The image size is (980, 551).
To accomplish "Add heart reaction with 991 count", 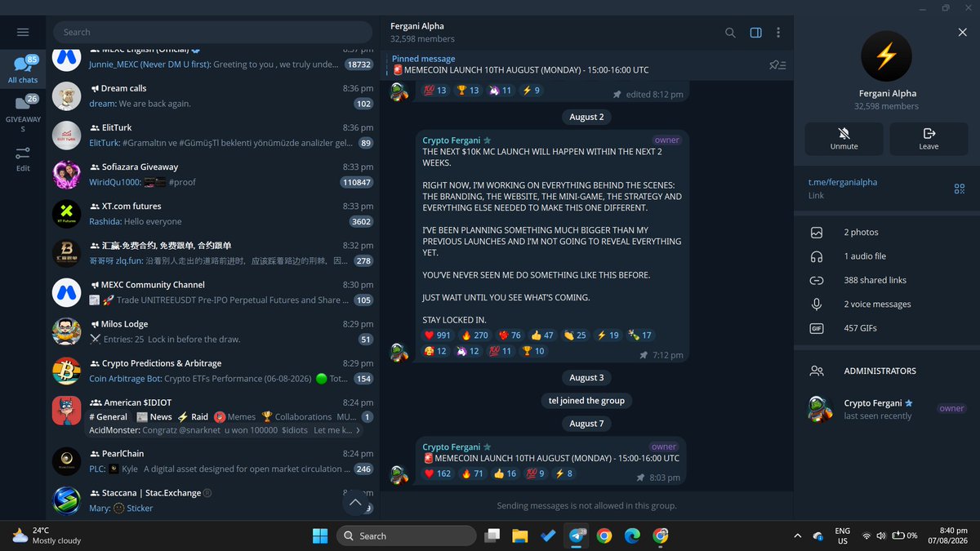I will click(x=438, y=335).
